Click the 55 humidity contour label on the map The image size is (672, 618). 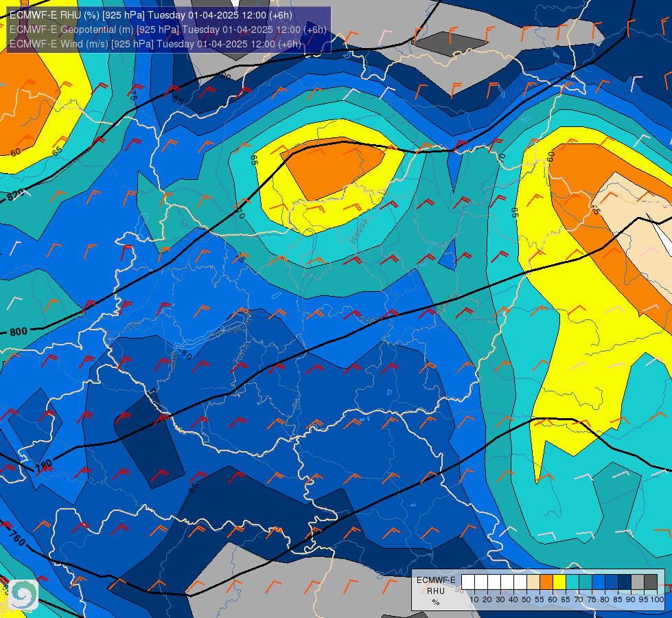click(595, 209)
